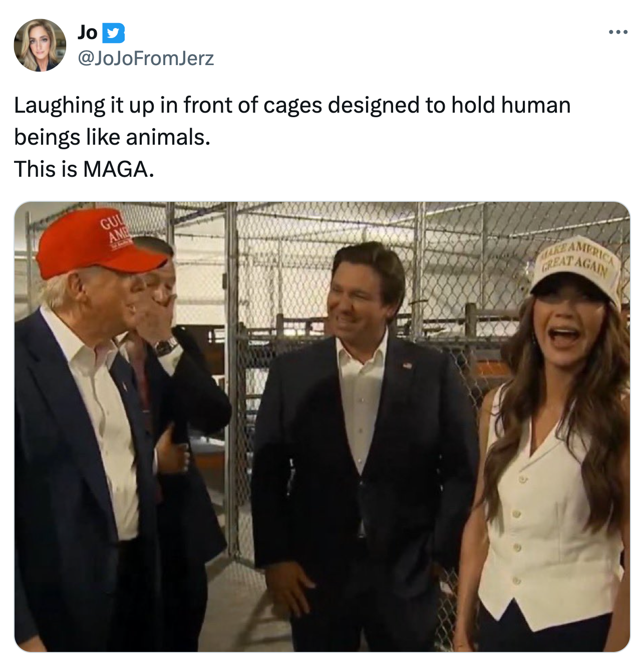The image size is (644, 669).
Task: Open Jo's round profile avatar
Action: pos(40,45)
